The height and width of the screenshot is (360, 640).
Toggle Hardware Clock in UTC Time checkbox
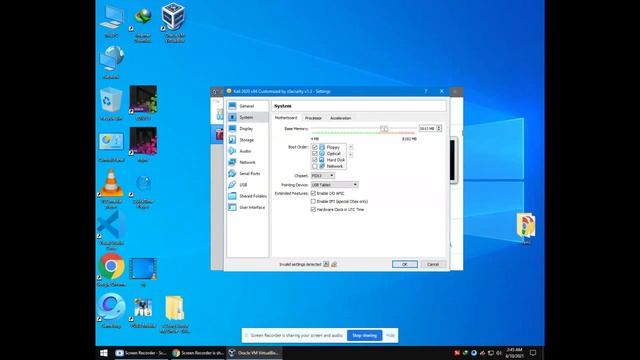(313, 209)
